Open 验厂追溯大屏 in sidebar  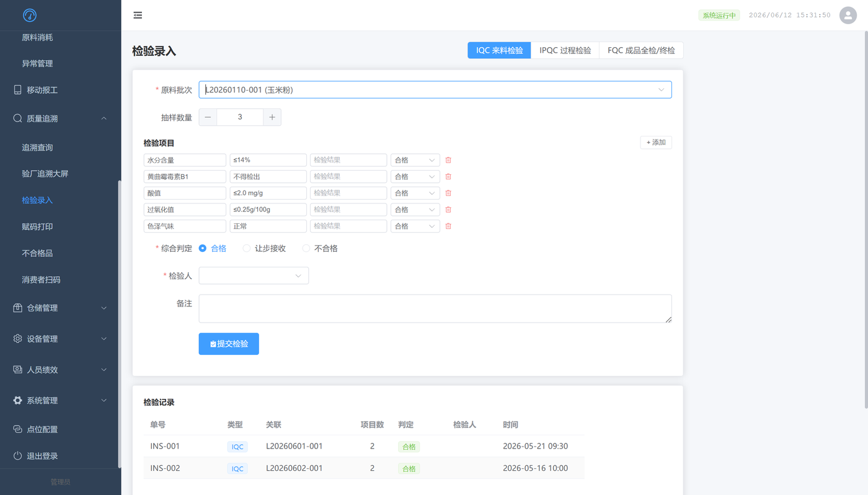45,174
